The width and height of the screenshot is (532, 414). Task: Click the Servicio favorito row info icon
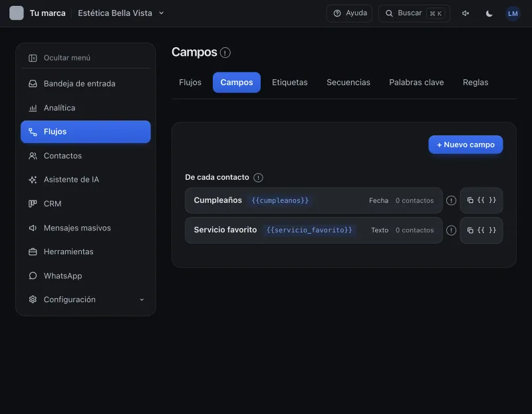pos(451,230)
